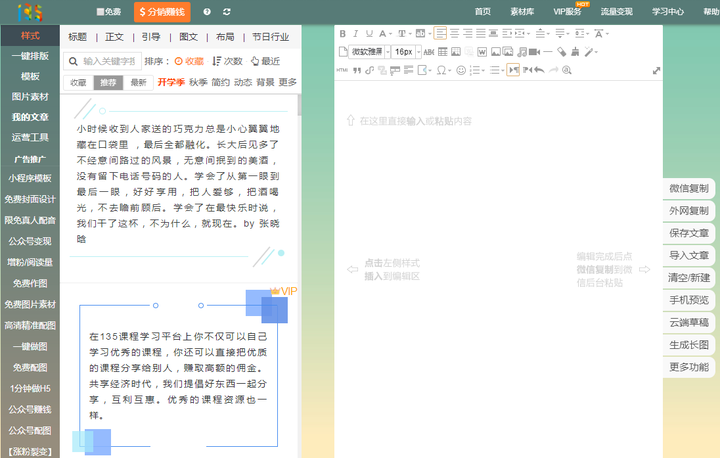Select the eraser clear-format tool
The image size is (720, 458).
click(562, 52)
